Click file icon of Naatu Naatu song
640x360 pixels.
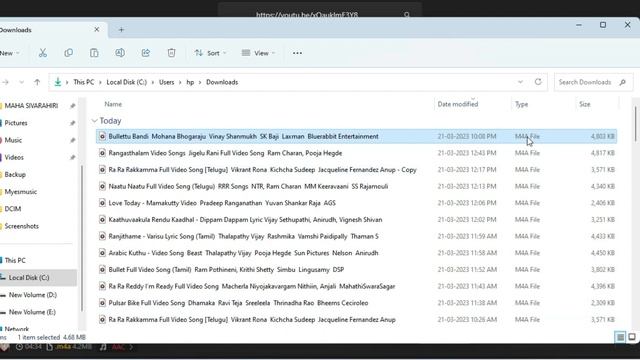[x=102, y=186]
